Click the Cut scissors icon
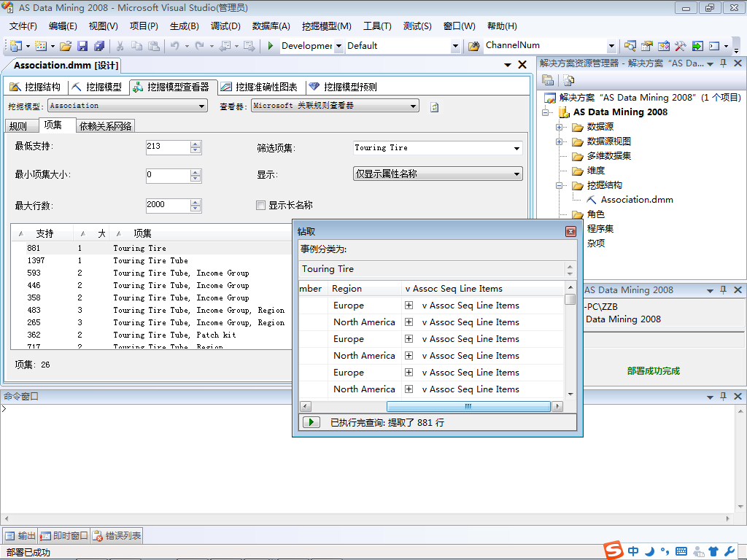747x560 pixels. [x=120, y=46]
